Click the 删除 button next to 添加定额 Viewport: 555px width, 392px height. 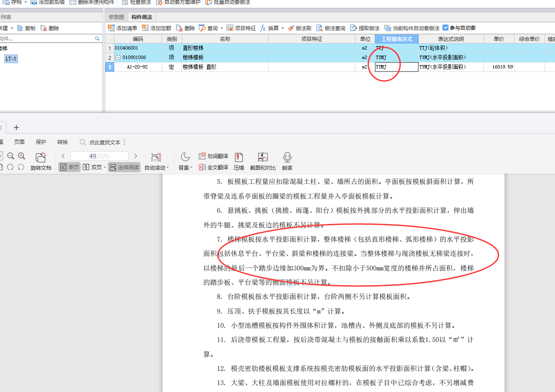click(185, 28)
